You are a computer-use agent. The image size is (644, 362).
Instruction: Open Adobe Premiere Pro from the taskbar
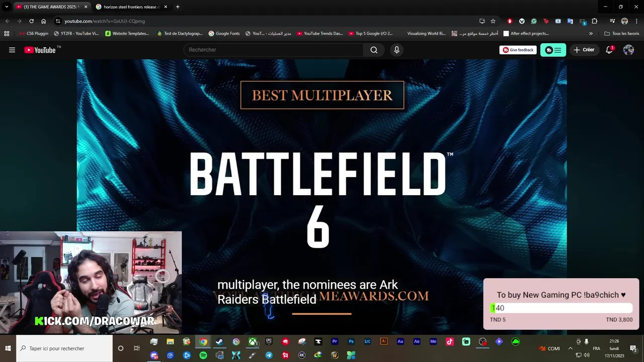(x=335, y=341)
